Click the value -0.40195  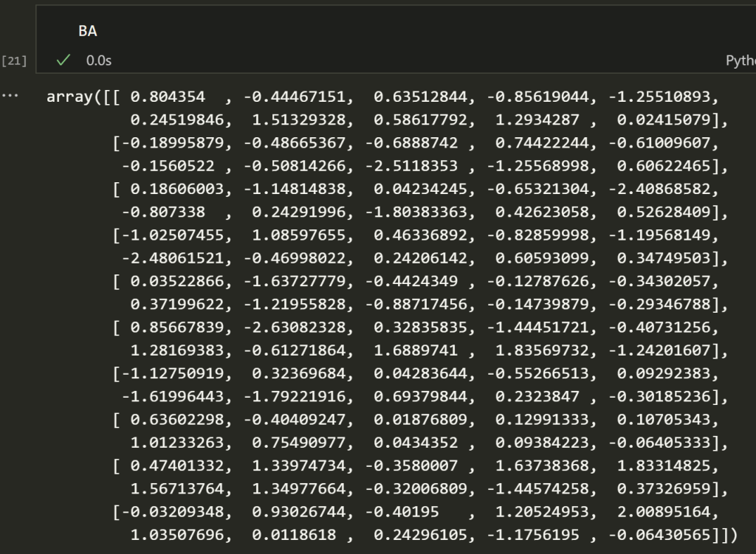tap(402, 513)
